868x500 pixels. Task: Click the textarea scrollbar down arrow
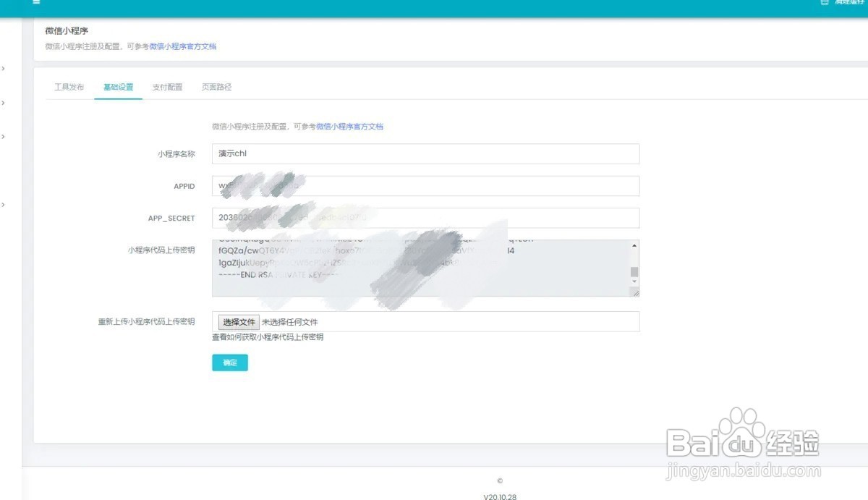(634, 281)
